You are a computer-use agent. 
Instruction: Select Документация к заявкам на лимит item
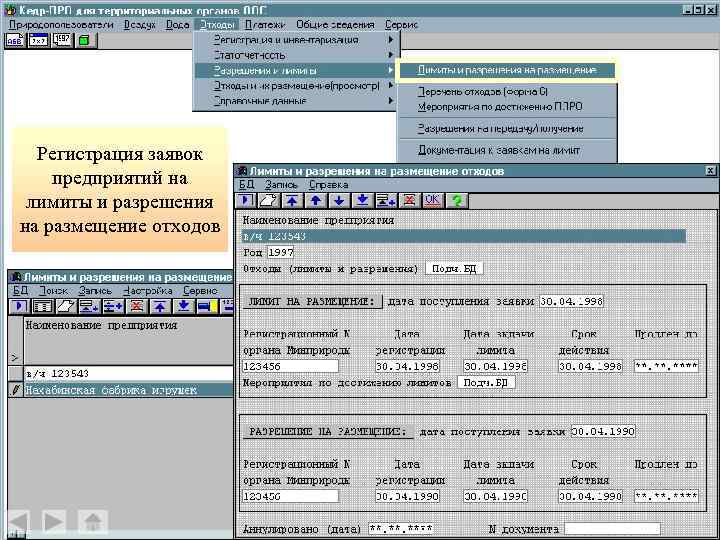pyautogui.click(x=506, y=151)
